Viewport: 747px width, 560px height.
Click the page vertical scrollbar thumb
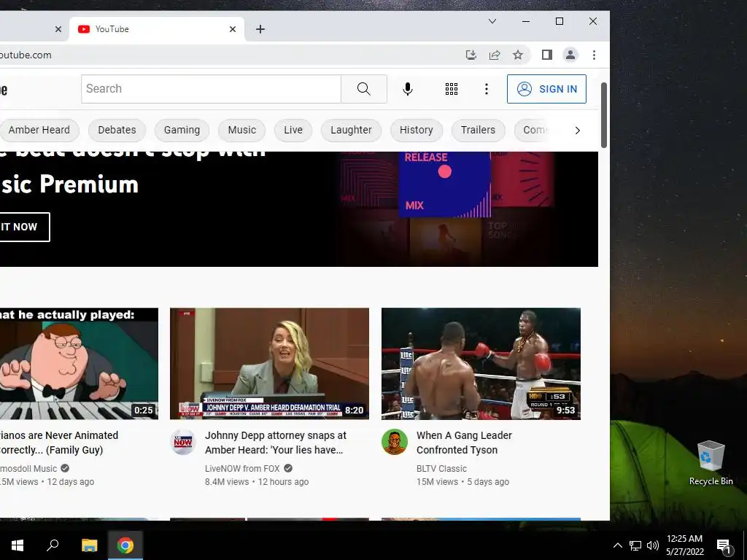(603, 115)
